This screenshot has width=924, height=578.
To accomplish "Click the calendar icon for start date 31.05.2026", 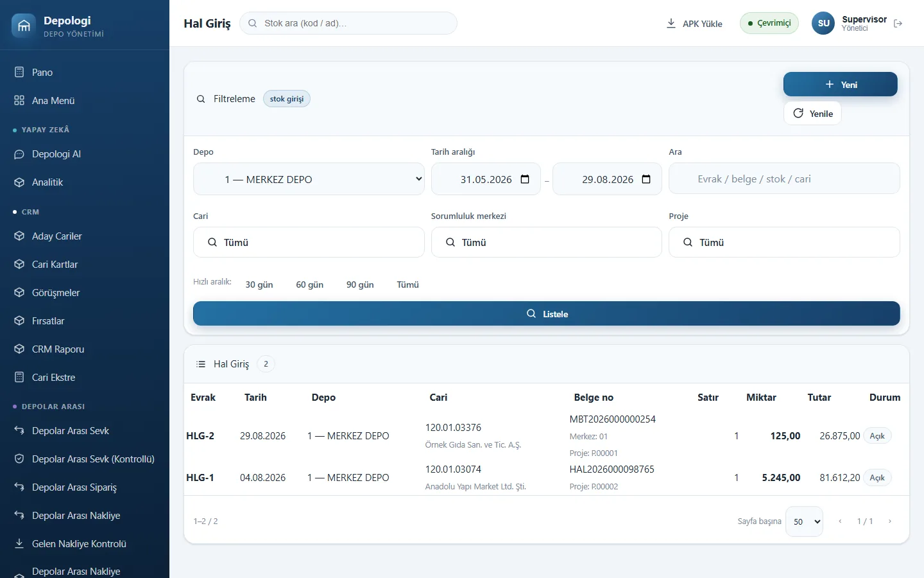I will point(525,179).
